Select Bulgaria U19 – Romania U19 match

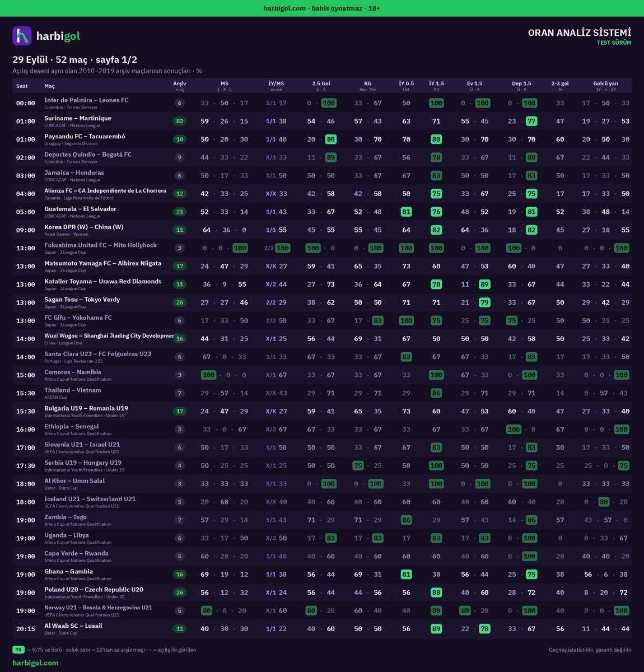pyautogui.click(x=86, y=408)
